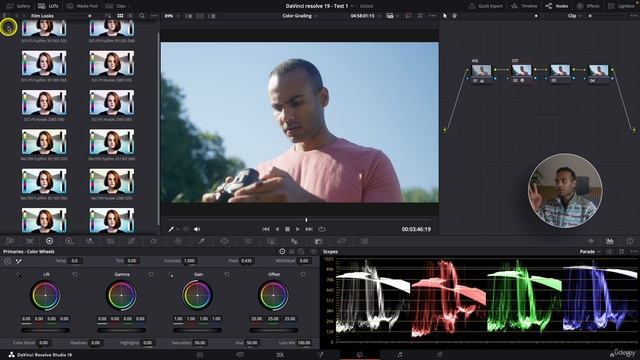Show the Timeline panel
Screen dimensions: 640x360
click(524, 6)
